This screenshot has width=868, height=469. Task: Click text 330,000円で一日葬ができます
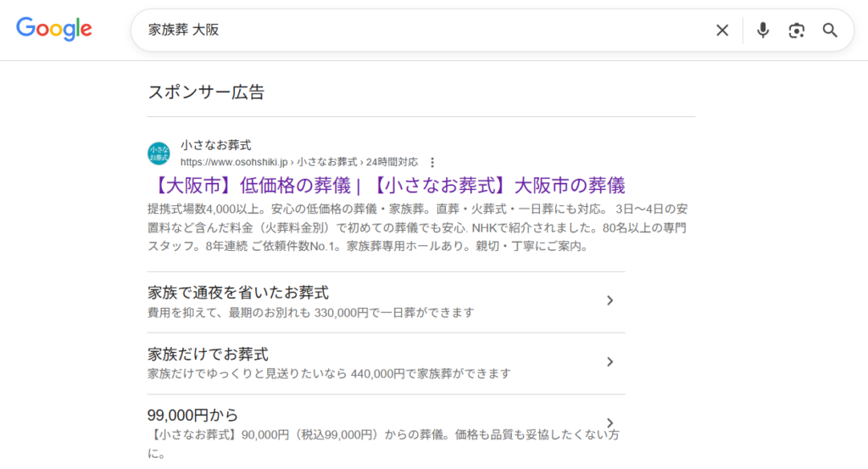click(x=394, y=313)
